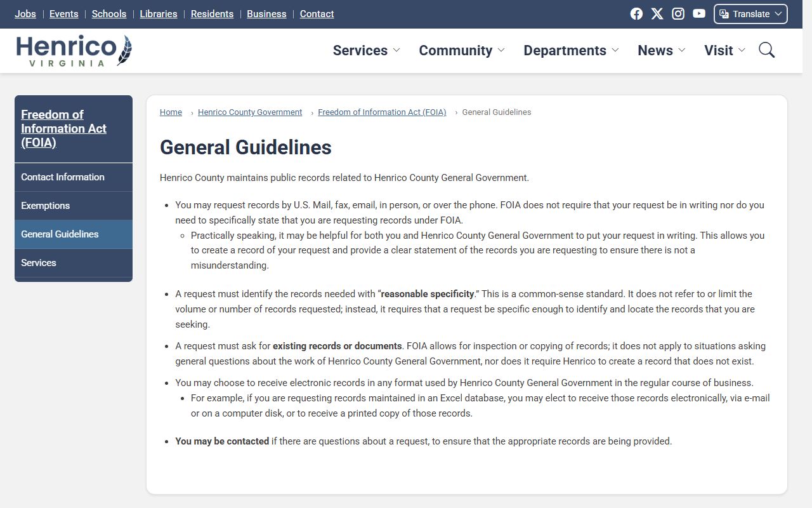812x508 pixels.
Task: Open the Events link in top bar
Action: click(x=64, y=14)
